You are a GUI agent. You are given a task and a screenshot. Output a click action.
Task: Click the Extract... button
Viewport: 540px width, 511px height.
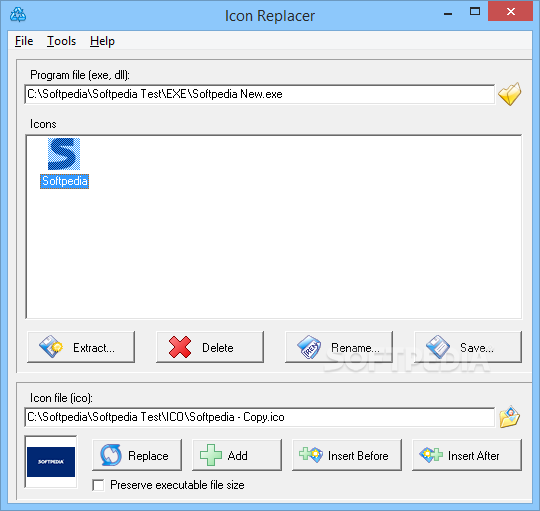click(x=81, y=347)
